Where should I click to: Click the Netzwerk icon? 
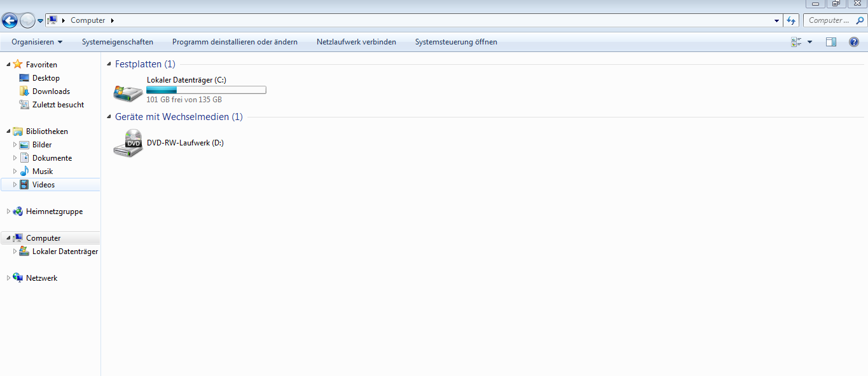coord(18,278)
